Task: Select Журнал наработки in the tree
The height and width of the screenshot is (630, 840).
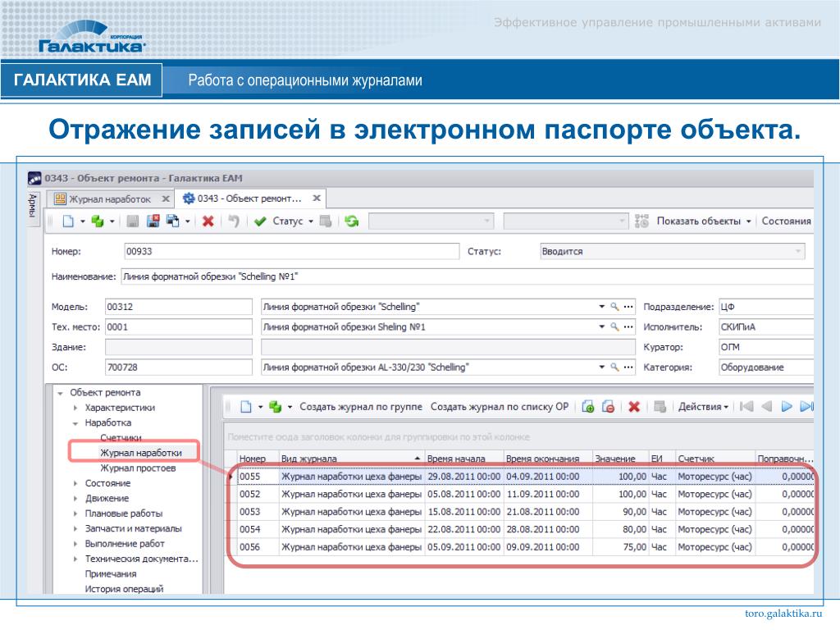Action: pos(141,453)
